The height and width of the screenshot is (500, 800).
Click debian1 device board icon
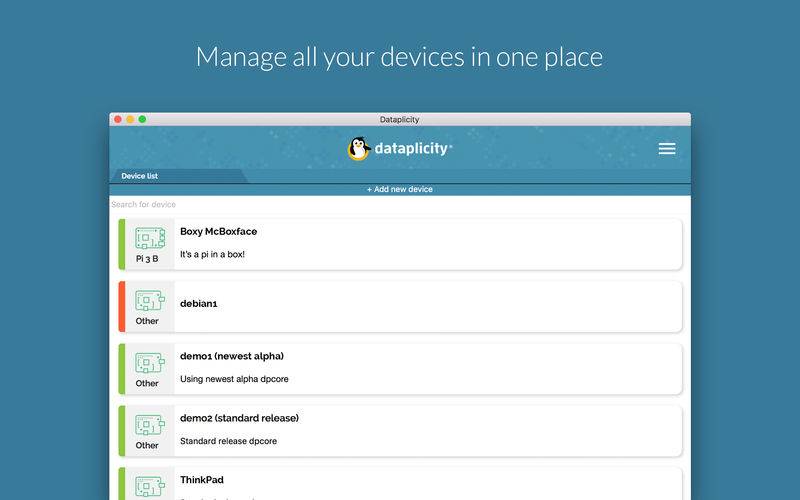(150, 301)
